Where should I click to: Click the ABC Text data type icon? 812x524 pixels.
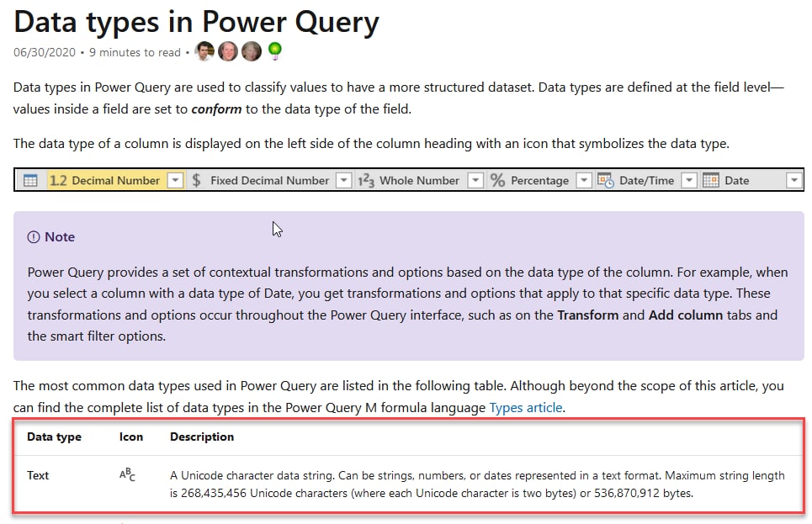[127, 474]
